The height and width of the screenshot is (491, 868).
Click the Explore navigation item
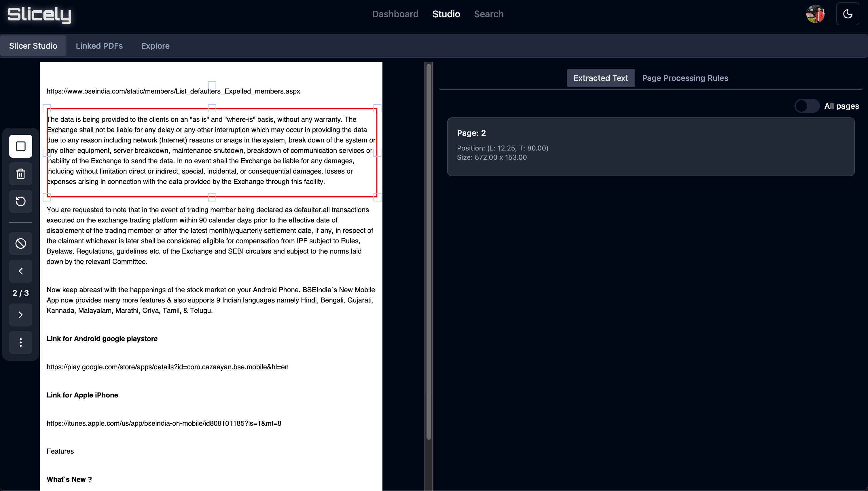pyautogui.click(x=156, y=45)
